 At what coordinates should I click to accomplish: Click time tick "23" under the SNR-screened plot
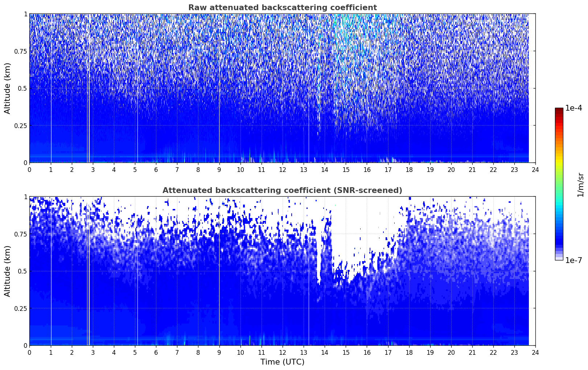pos(514,352)
